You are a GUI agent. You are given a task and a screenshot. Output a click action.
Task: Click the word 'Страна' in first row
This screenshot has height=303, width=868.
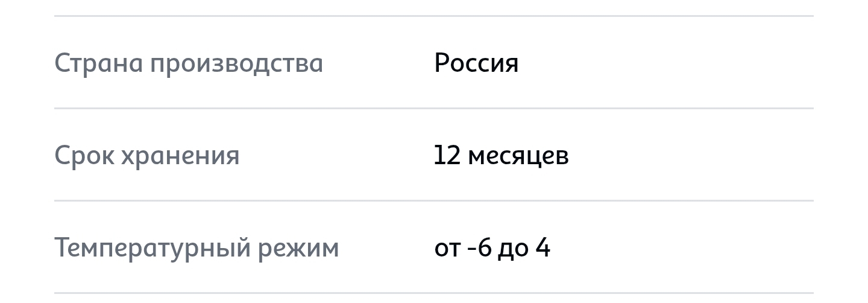click(98, 63)
